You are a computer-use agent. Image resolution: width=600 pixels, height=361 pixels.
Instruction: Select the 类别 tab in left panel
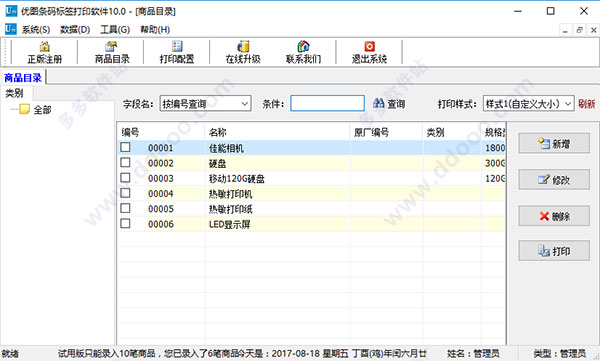coord(15,93)
